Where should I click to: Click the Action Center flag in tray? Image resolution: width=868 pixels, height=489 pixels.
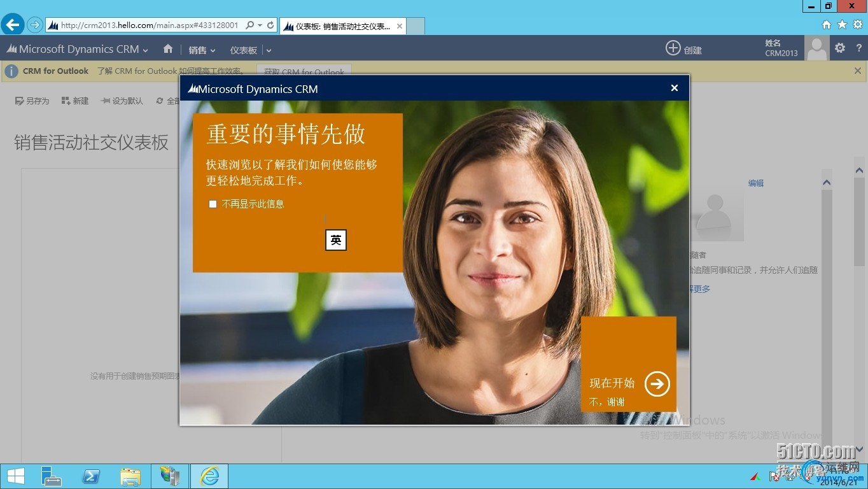point(774,476)
